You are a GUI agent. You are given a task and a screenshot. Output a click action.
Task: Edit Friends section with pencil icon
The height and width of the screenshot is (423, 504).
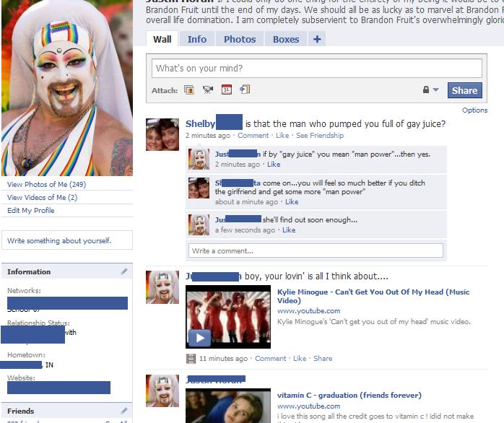pyautogui.click(x=124, y=411)
